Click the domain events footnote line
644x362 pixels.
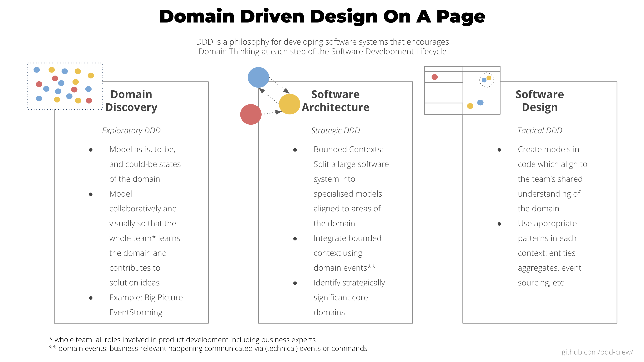tap(208, 348)
